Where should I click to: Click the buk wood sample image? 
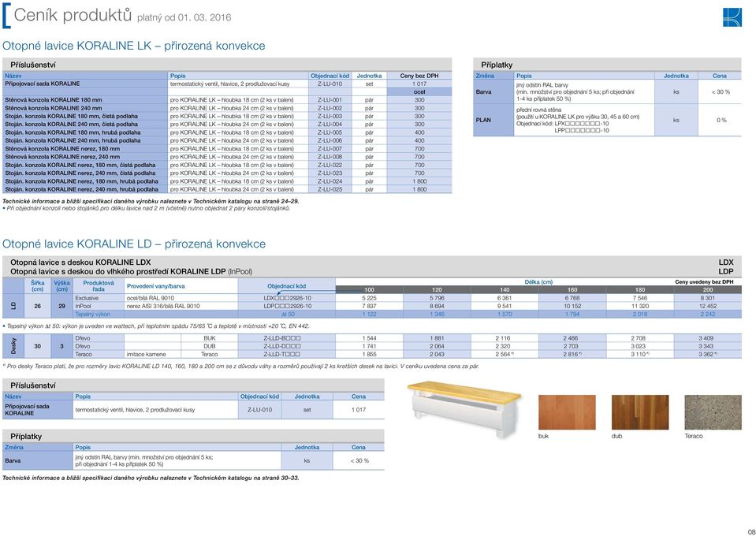click(x=567, y=412)
